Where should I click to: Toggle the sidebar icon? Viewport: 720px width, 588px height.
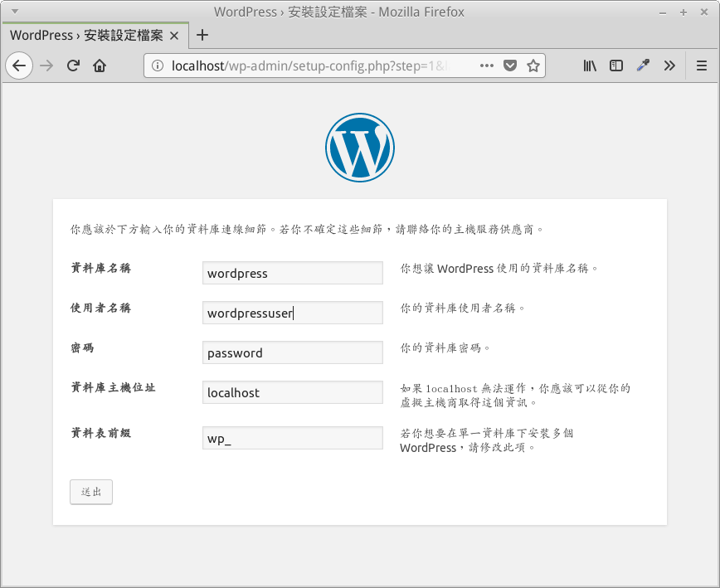pyautogui.click(x=616, y=66)
